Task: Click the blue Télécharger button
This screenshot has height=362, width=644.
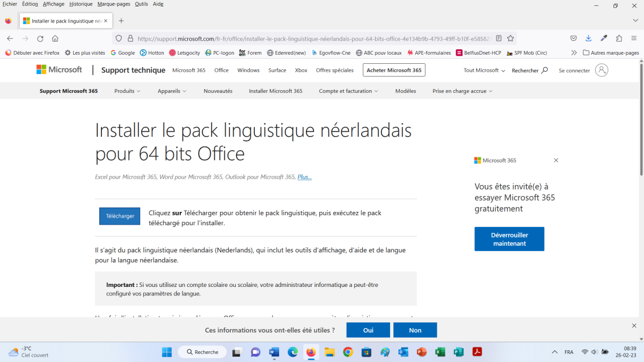Action: click(120, 216)
